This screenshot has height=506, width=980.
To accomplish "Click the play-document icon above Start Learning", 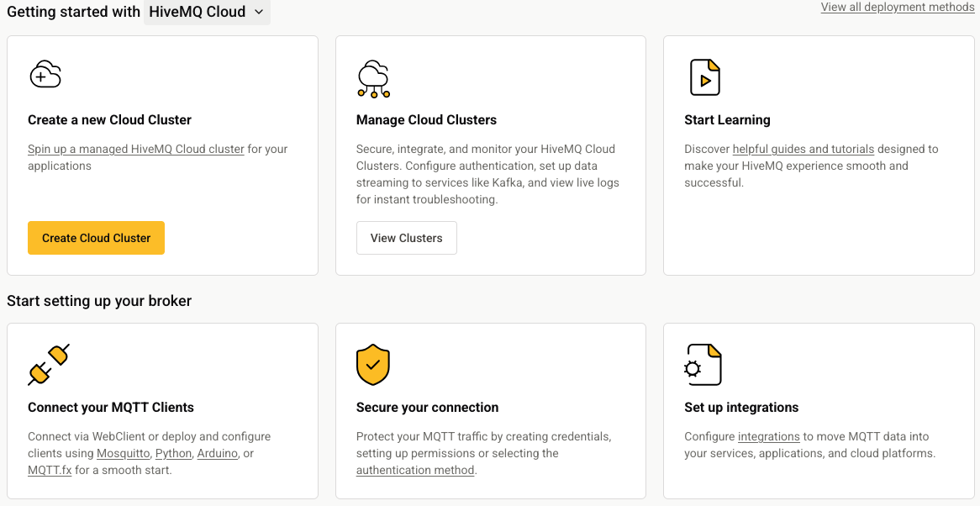I will (x=705, y=76).
